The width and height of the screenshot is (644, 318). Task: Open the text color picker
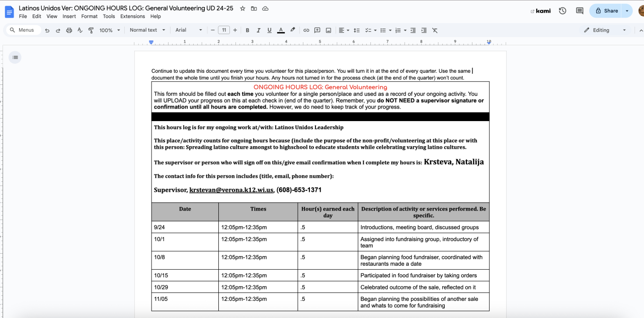281,30
